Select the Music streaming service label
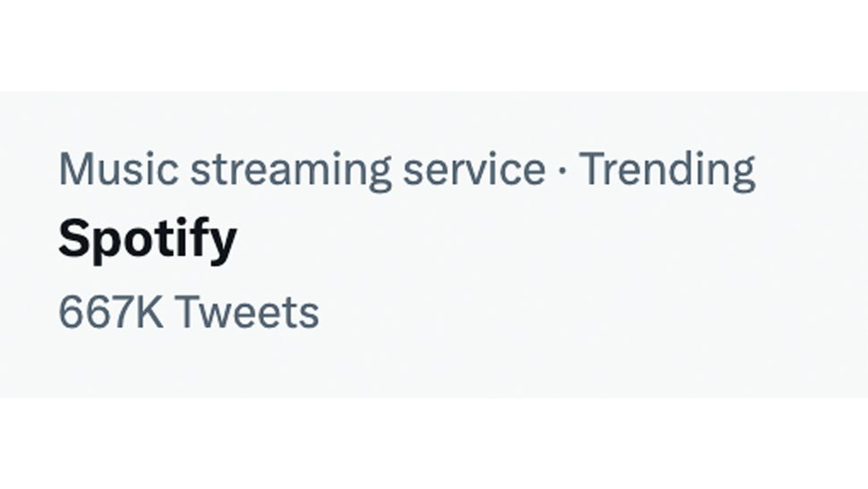 click(302, 169)
